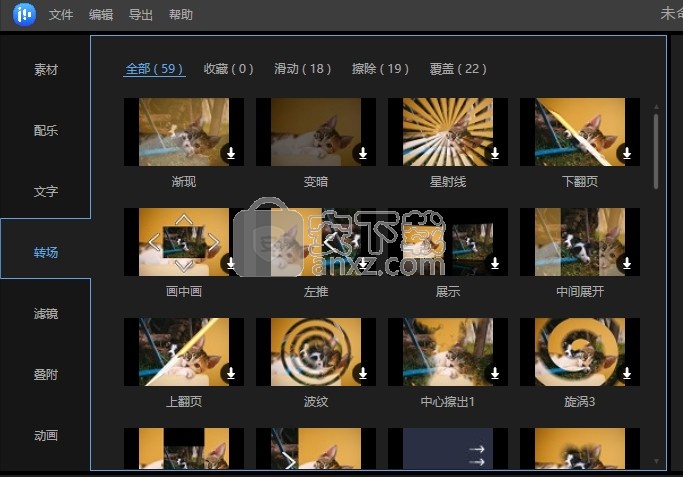Image resolution: width=683 pixels, height=477 pixels.
Task: Click the 渐现 label text
Action: pos(184,181)
